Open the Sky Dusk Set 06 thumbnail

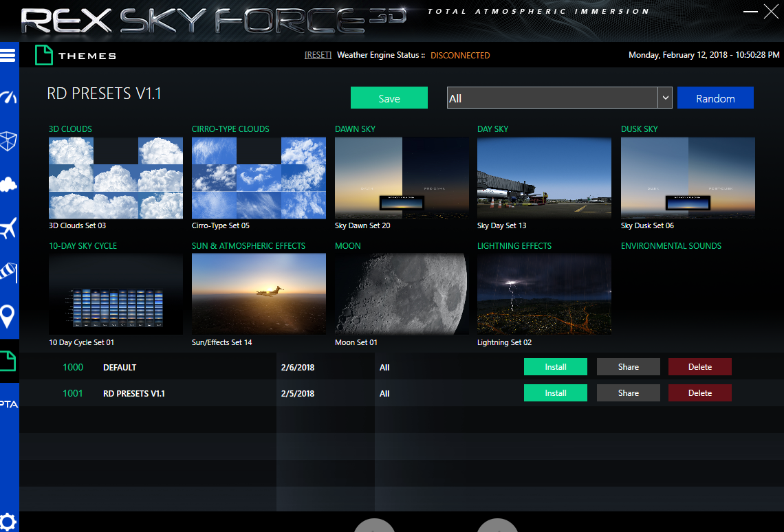pyautogui.click(x=688, y=178)
